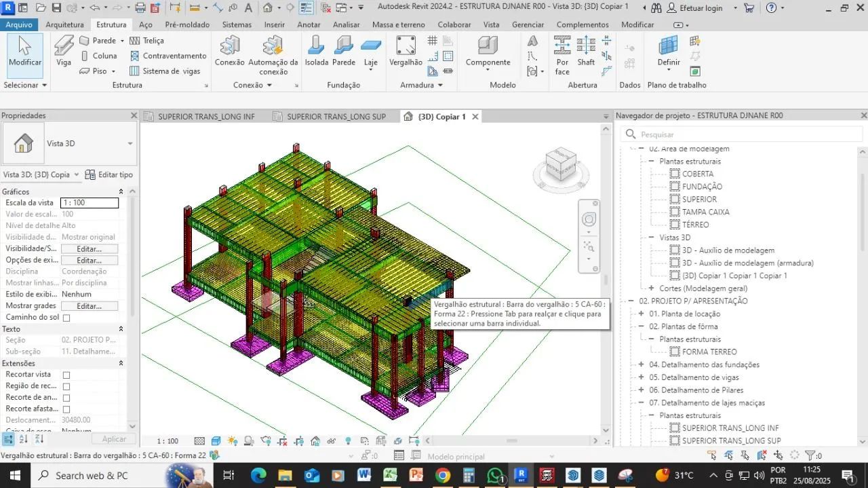Select the Contraventamento brace tool
The width and height of the screenshot is (868, 488).
click(168, 56)
